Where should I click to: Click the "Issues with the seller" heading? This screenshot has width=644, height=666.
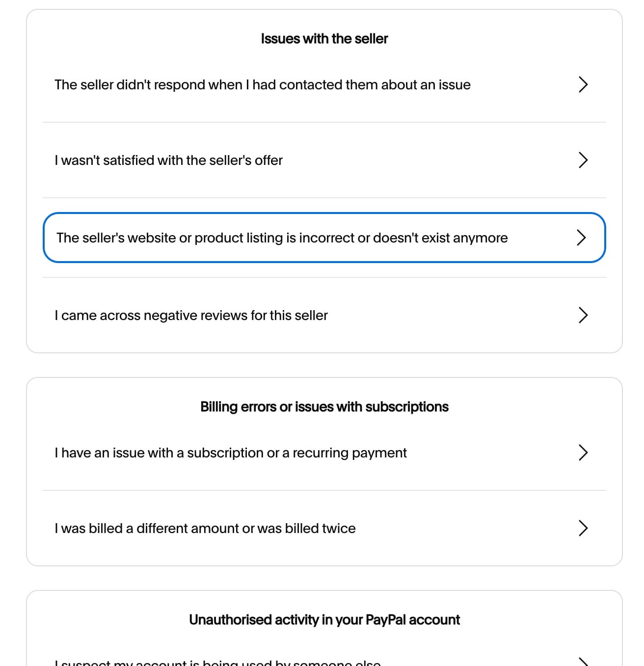[x=324, y=39]
